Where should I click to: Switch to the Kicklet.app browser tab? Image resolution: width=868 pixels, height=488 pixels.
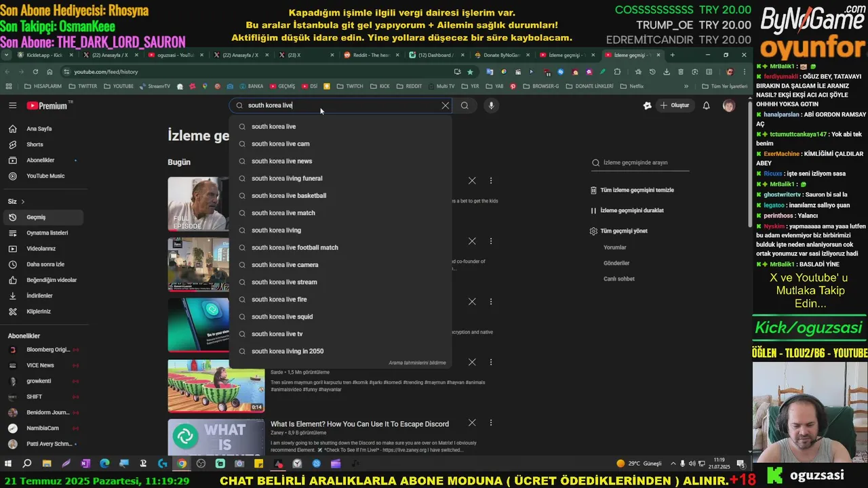click(46, 55)
